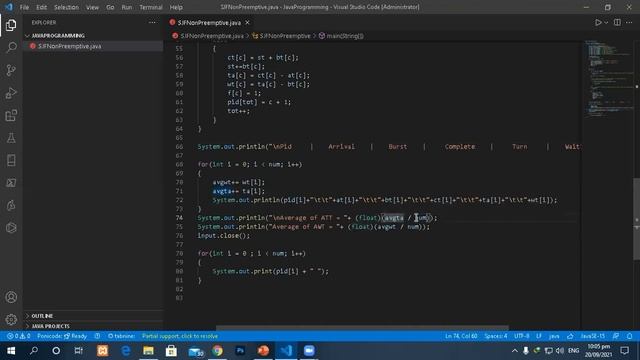Change end of line via LF
Screen dimensions: 640x360
pyautogui.click(x=539, y=336)
